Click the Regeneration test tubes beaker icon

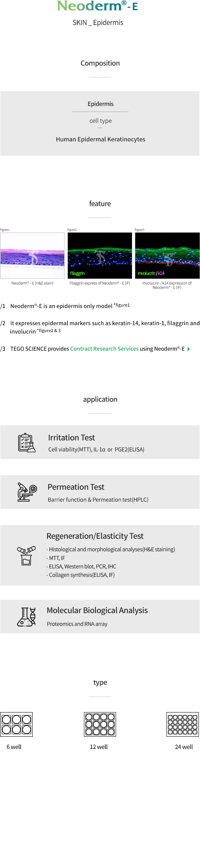[x=26, y=556]
